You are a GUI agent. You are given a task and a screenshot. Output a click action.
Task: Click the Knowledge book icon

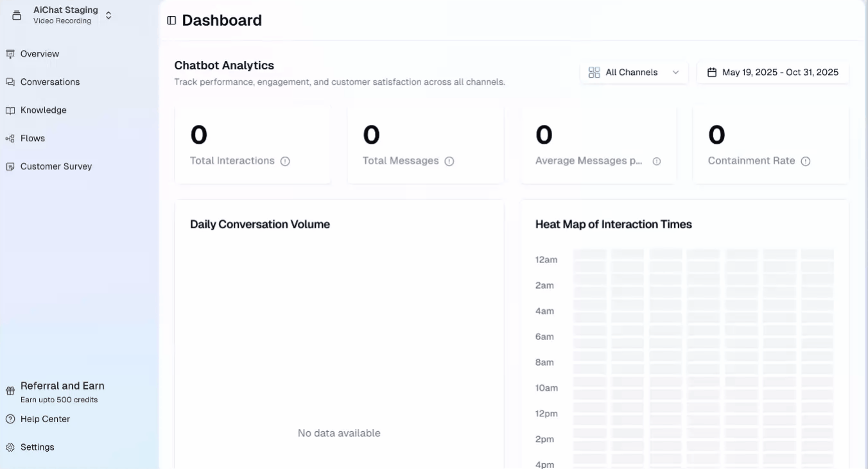click(x=10, y=110)
